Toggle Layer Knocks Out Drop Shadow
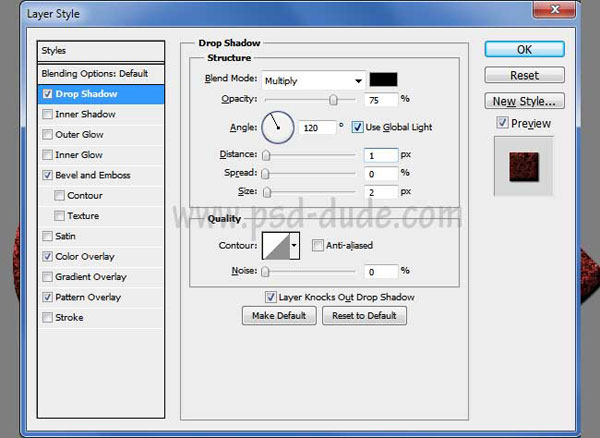 pos(271,297)
